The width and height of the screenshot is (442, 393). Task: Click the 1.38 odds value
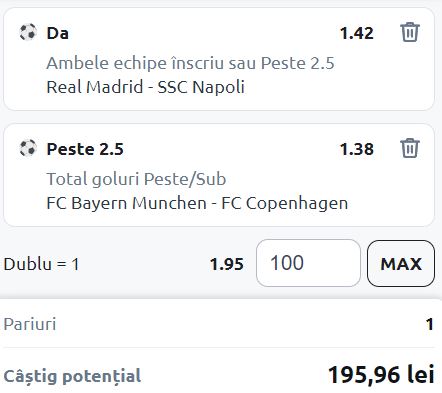pyautogui.click(x=356, y=149)
